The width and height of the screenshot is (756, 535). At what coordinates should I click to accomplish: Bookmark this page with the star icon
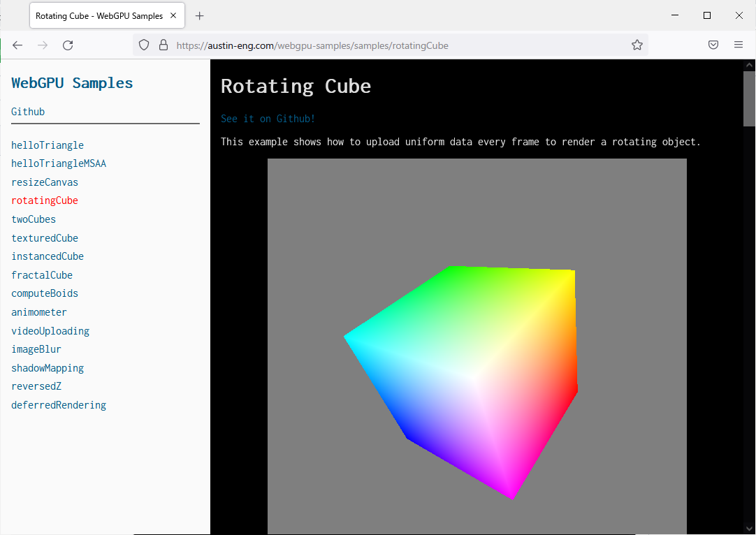tap(637, 44)
